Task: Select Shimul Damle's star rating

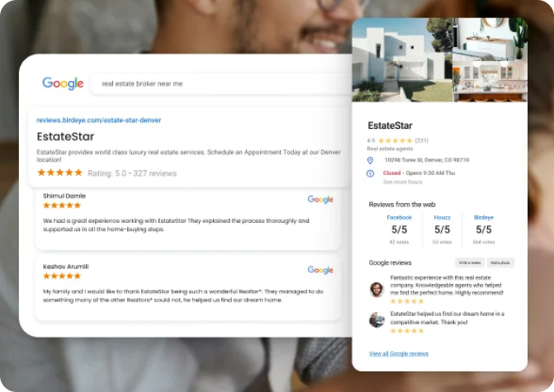Action: click(x=62, y=205)
